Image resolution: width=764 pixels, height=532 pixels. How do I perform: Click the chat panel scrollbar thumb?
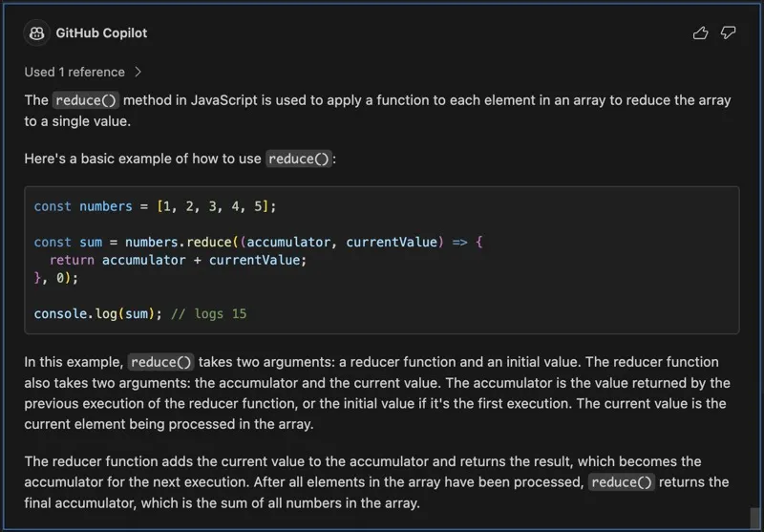pos(755,518)
